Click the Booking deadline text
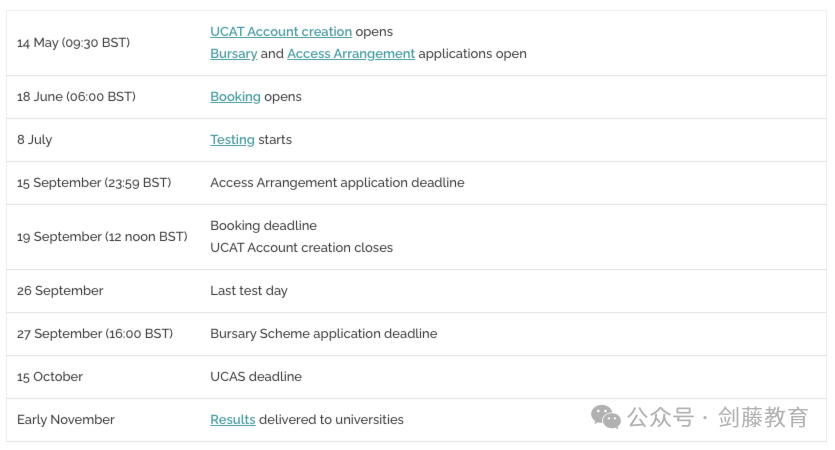This screenshot has height=450, width=835. pyautogui.click(x=264, y=226)
